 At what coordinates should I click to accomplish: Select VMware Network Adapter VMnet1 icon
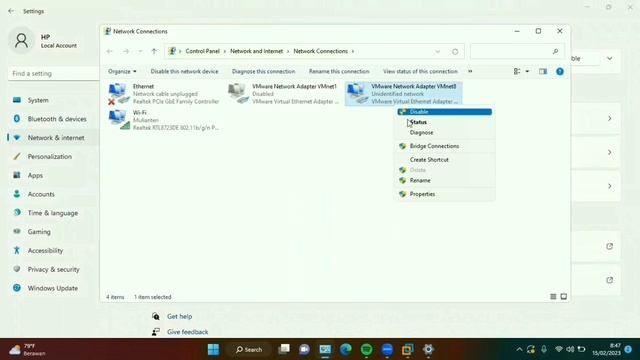click(238, 93)
